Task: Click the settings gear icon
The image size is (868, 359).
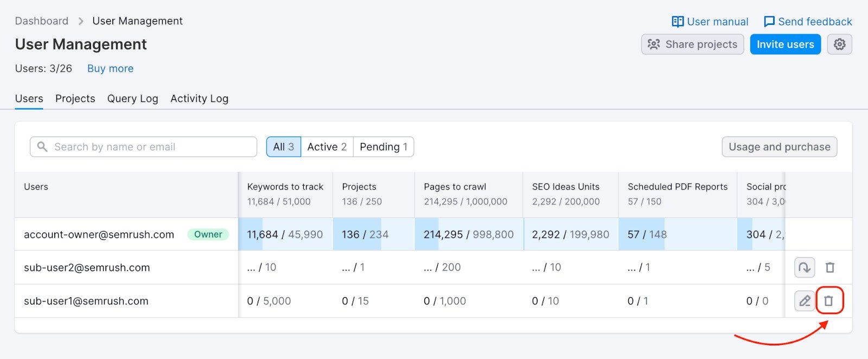Action: pos(839,44)
